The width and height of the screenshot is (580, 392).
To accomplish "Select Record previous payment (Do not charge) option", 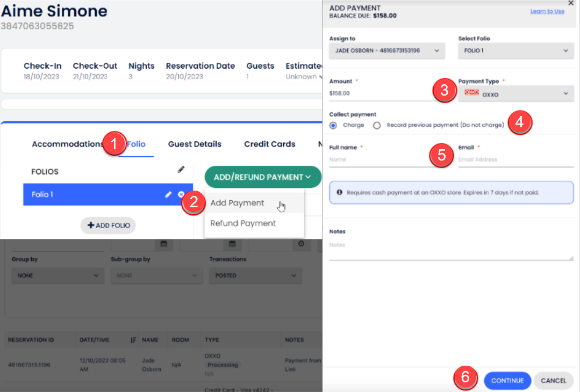I will 377,125.
